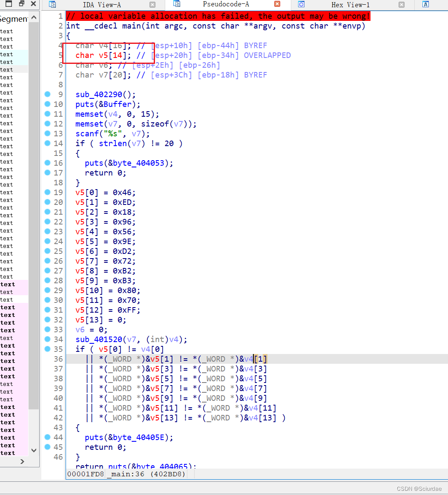Click the first memset on line 11
The image size is (448, 495).
tap(89, 114)
